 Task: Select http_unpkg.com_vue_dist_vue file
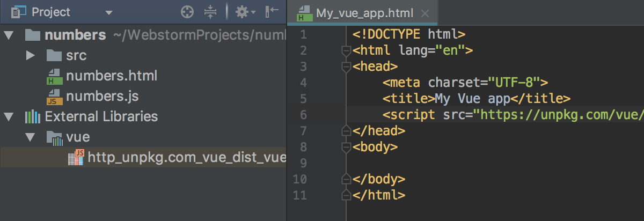coord(143,157)
